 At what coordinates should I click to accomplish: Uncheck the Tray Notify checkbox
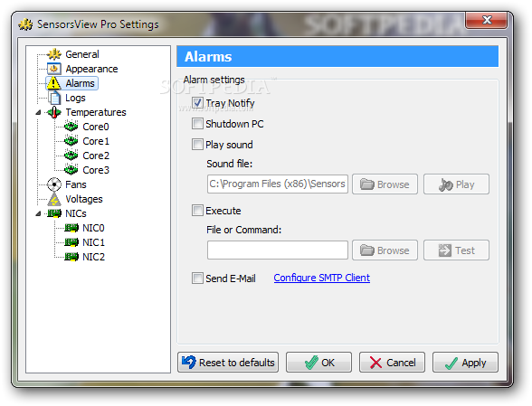pos(197,102)
